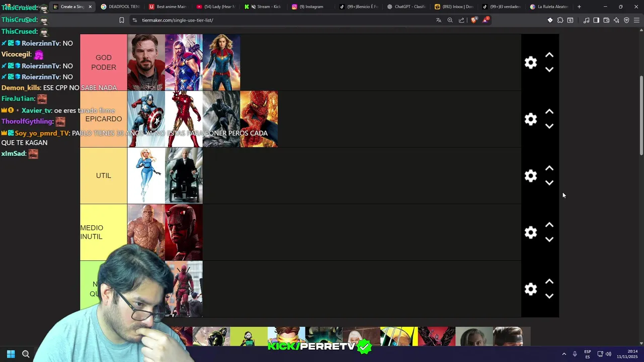Select Iron Man image in EPICARDO row
The width and height of the screenshot is (644, 362).
[x=184, y=119]
